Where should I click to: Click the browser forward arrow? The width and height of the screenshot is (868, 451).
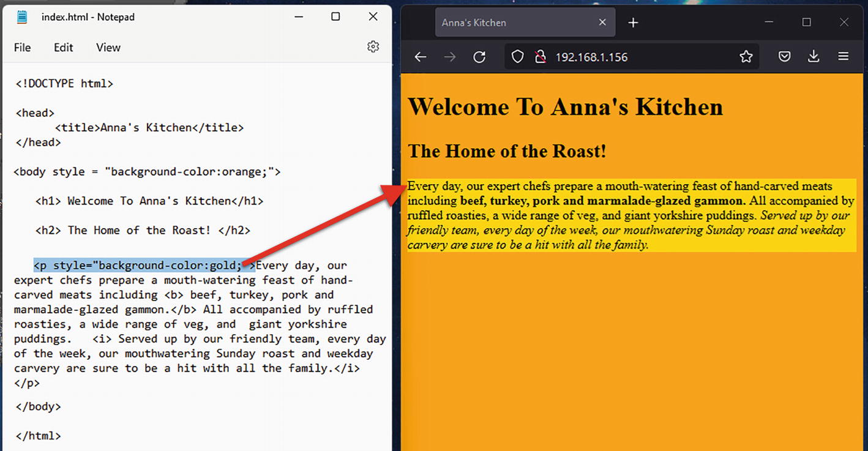point(450,57)
